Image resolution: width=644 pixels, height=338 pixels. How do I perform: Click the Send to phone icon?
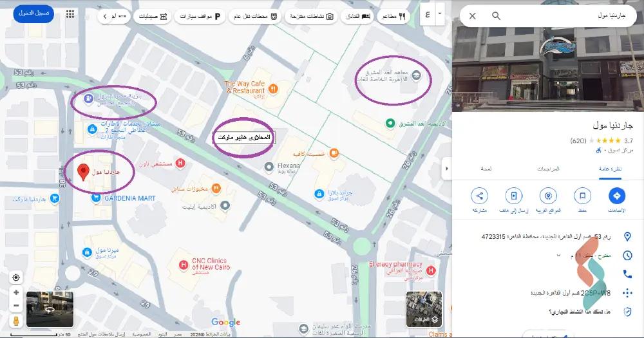pyautogui.click(x=513, y=196)
